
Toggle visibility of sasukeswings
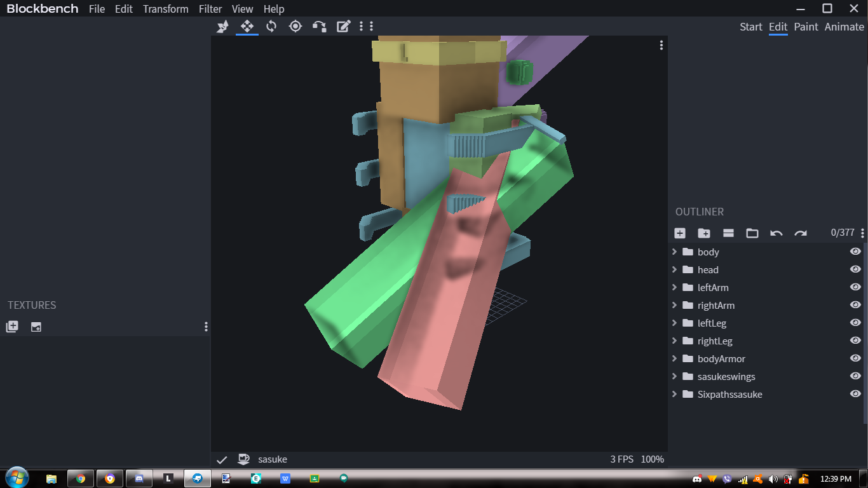(x=855, y=376)
